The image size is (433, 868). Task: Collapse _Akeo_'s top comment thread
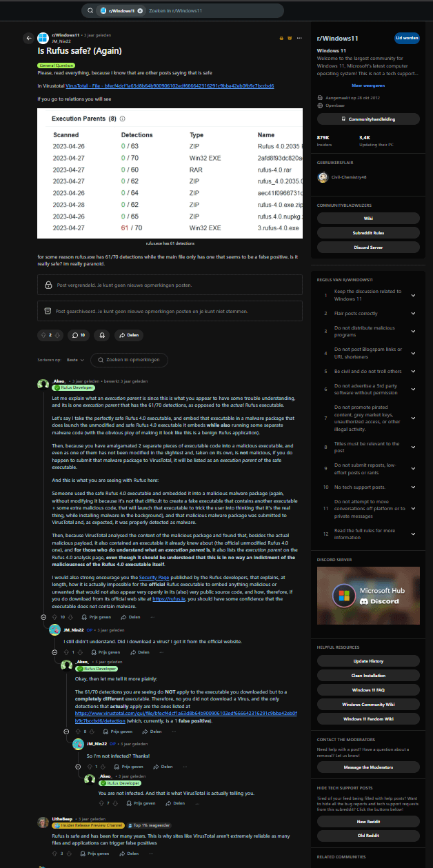click(44, 616)
